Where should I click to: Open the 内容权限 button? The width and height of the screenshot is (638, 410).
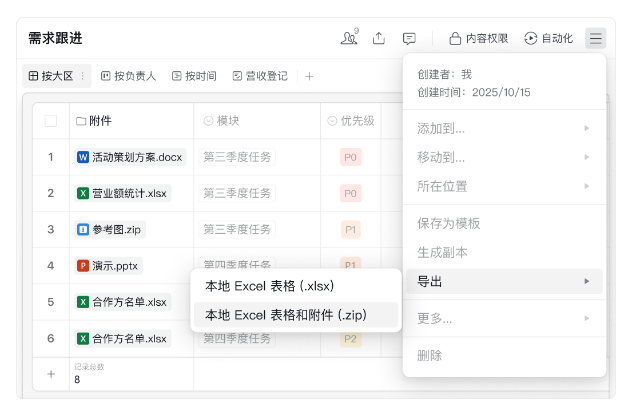click(x=479, y=38)
